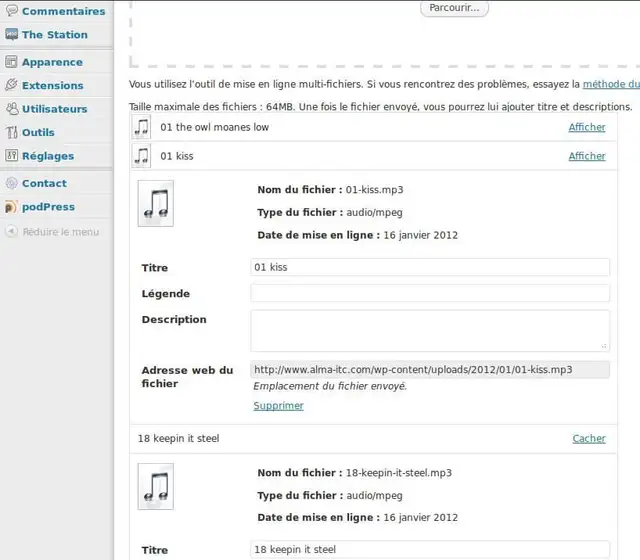This screenshot has height=560, width=640.
Task: Click Supprimer to delete 01 kiss file
Action: pyautogui.click(x=278, y=405)
